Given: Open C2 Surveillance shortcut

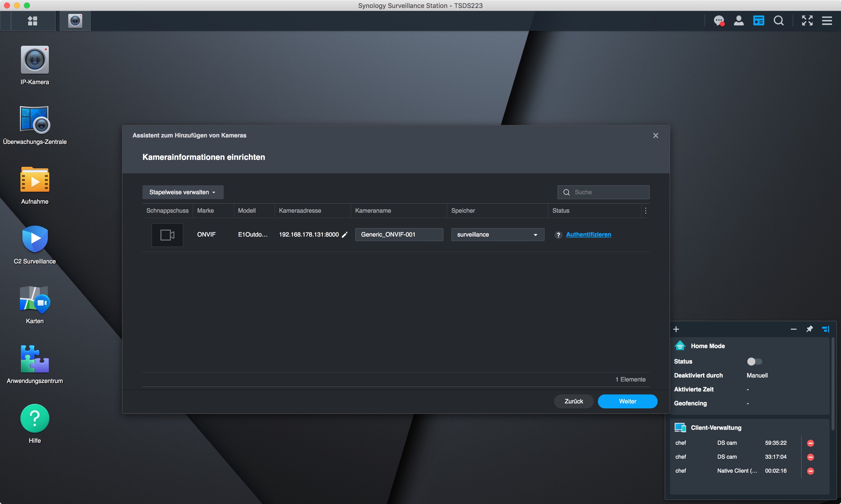Looking at the screenshot, I should 35,239.
